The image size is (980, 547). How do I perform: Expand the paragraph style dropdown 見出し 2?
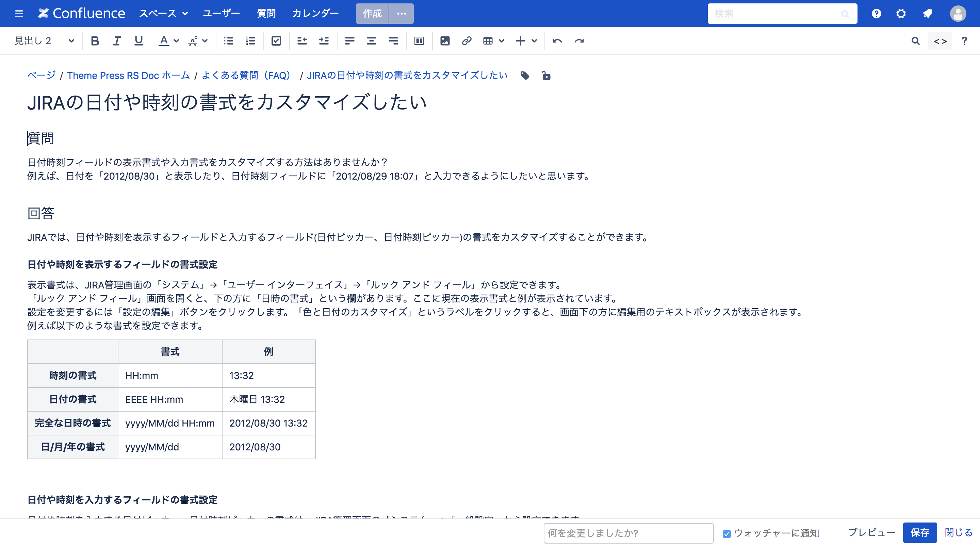pyautogui.click(x=45, y=41)
